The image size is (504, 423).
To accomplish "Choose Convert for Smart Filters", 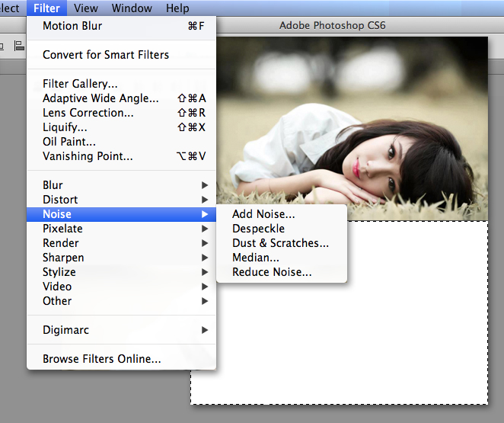I will tap(106, 55).
